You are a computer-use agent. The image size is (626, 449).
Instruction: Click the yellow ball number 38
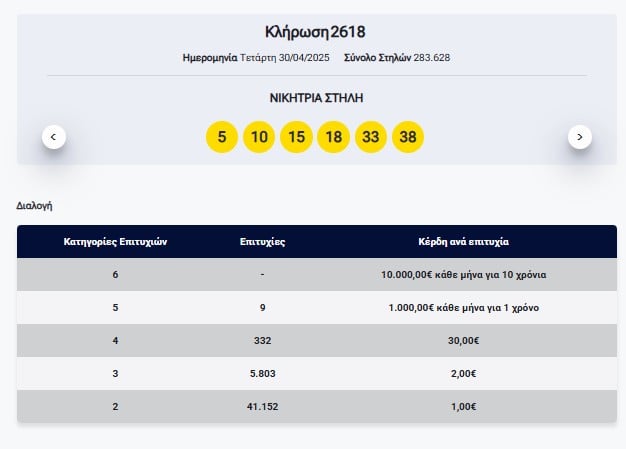408,137
